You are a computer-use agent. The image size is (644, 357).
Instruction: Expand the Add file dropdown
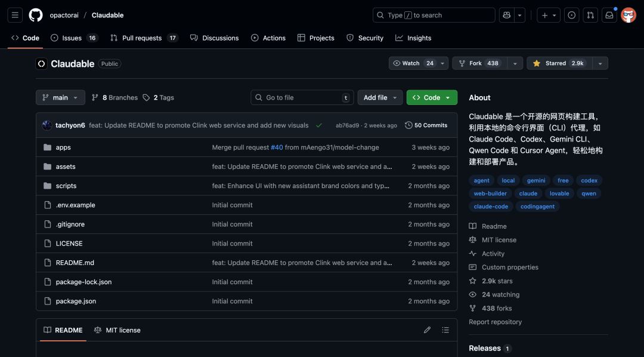pos(380,97)
